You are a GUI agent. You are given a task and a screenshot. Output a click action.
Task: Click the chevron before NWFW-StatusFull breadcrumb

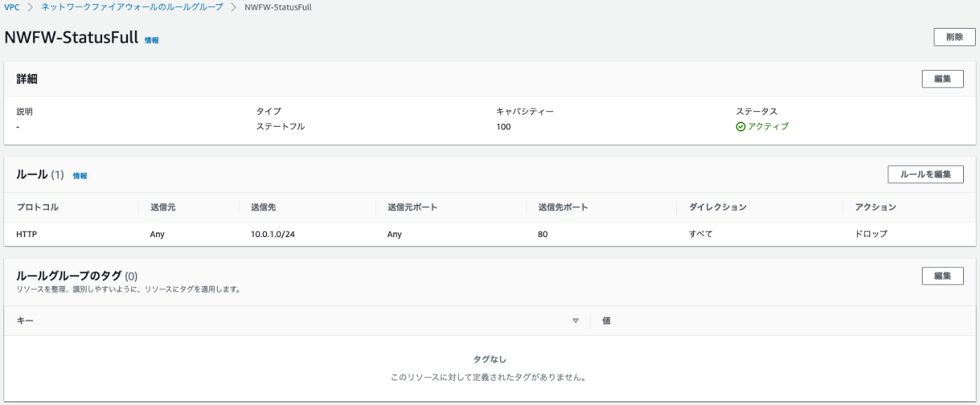[234, 7]
